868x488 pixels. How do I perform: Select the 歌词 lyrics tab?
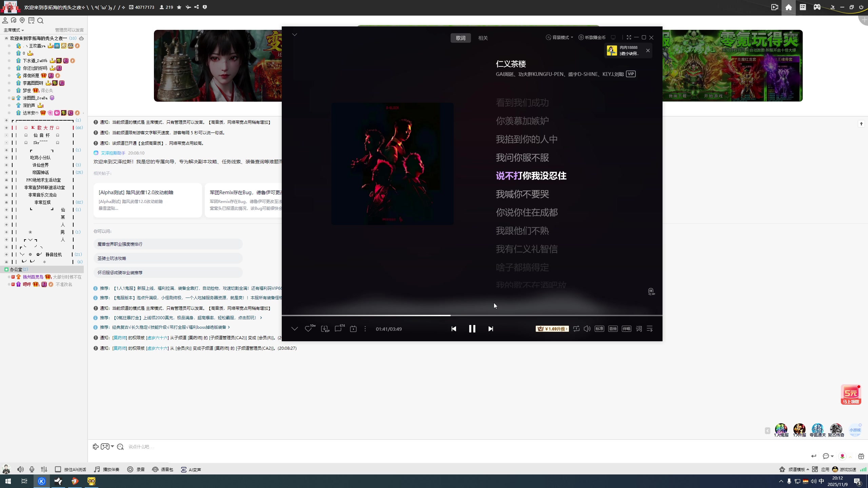(460, 38)
